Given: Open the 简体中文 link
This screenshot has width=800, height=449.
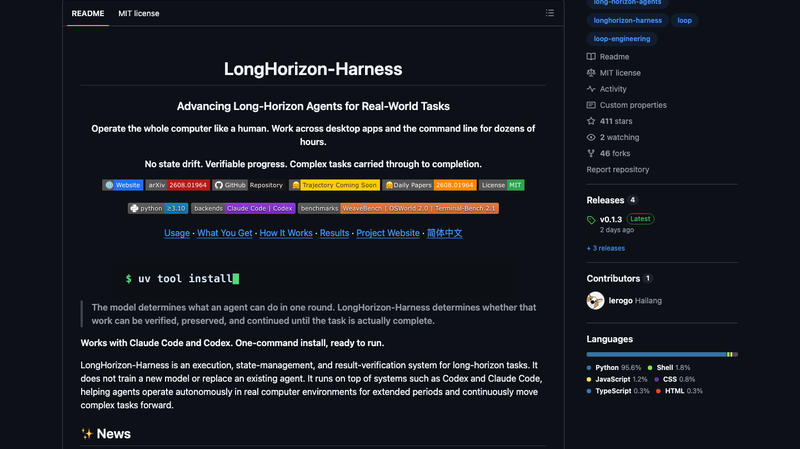Looking at the screenshot, I should pos(444,233).
